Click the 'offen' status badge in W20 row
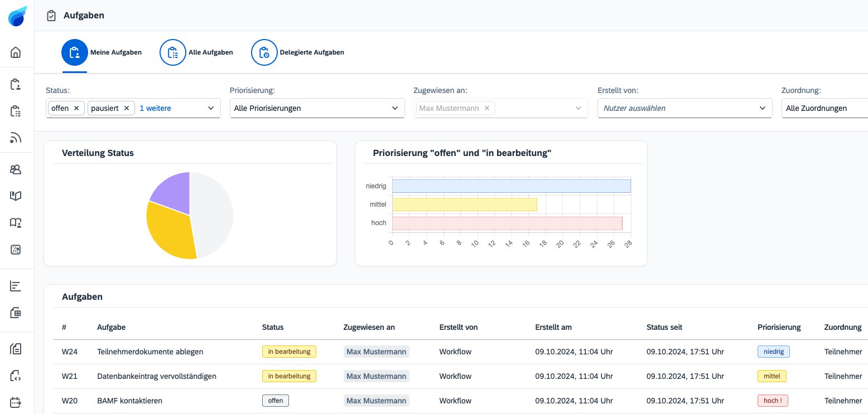868x414 pixels. click(276, 401)
